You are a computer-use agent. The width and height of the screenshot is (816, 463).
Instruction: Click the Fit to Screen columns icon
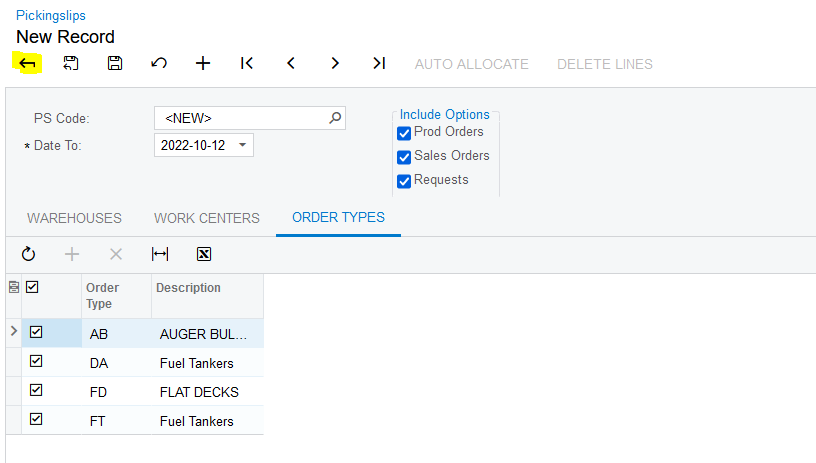[x=160, y=254]
